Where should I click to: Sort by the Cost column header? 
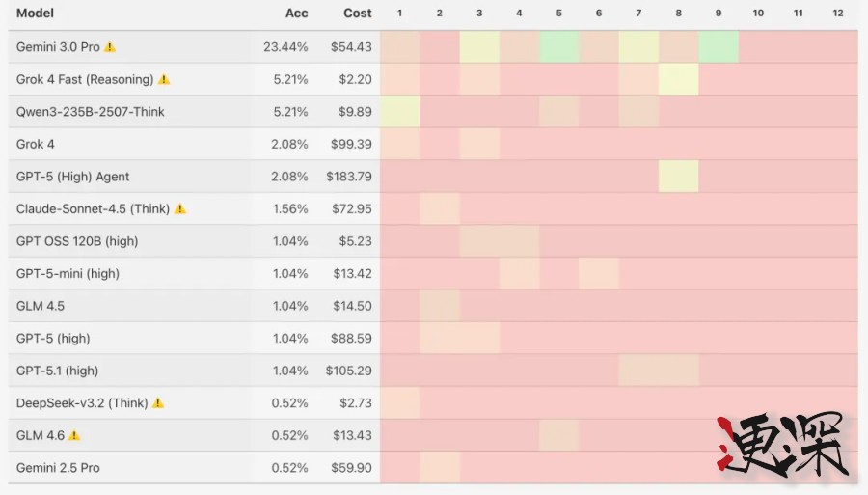click(357, 14)
